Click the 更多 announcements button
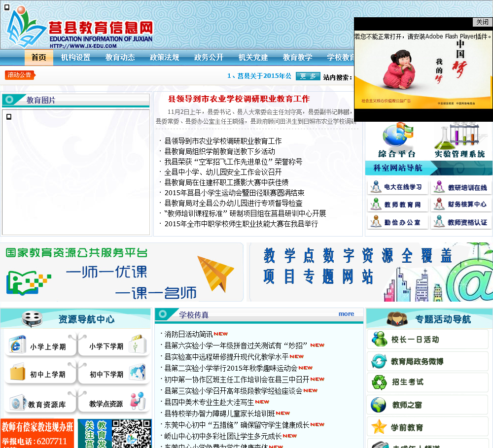This screenshot has width=493, height=448. 308,76
